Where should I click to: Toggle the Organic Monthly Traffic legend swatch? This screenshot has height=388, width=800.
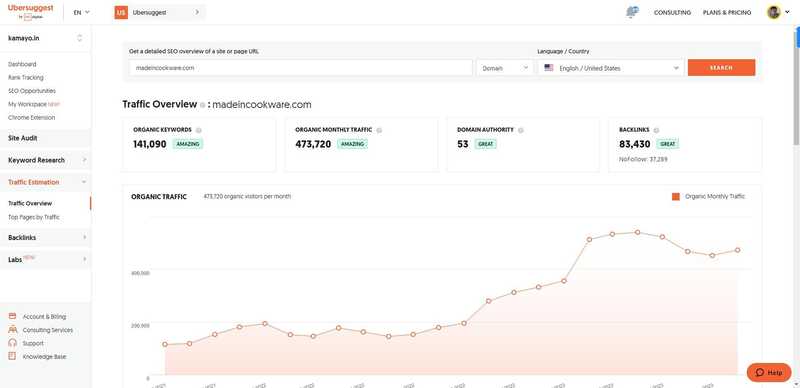pos(676,197)
